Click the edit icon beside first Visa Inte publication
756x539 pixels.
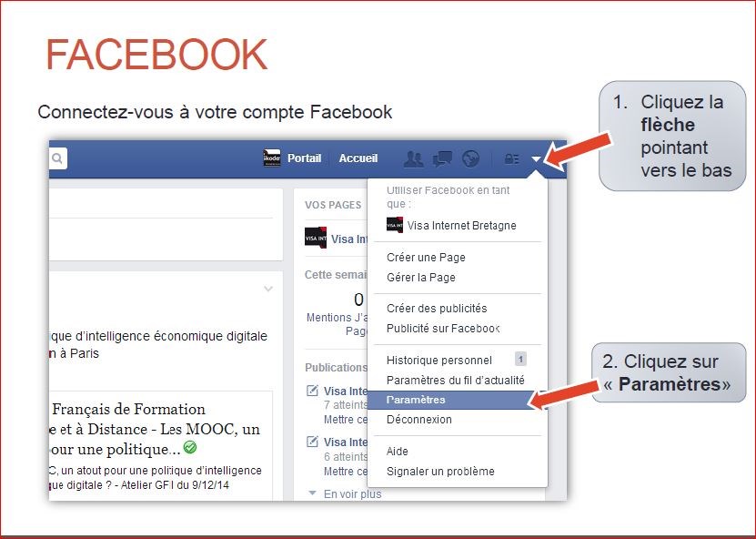coord(312,390)
